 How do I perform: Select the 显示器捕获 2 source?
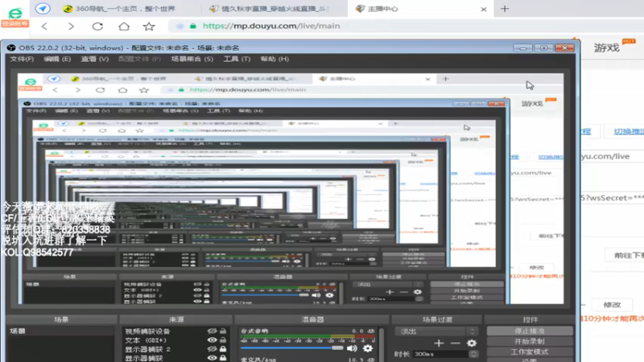tap(148, 349)
